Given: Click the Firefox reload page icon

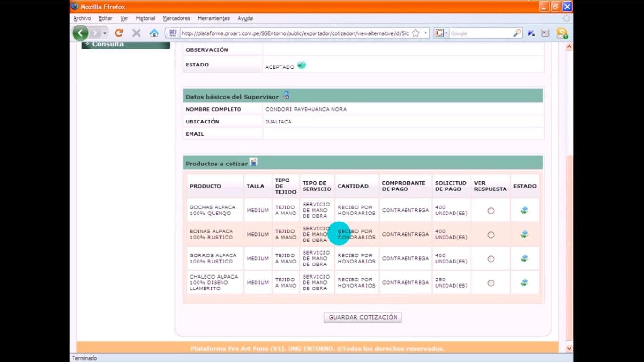Looking at the screenshot, I should pos(118,33).
